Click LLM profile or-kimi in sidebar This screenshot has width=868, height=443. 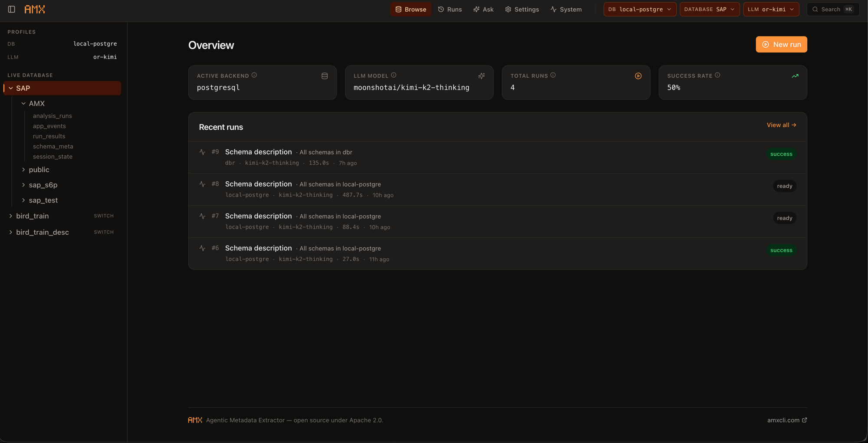105,57
